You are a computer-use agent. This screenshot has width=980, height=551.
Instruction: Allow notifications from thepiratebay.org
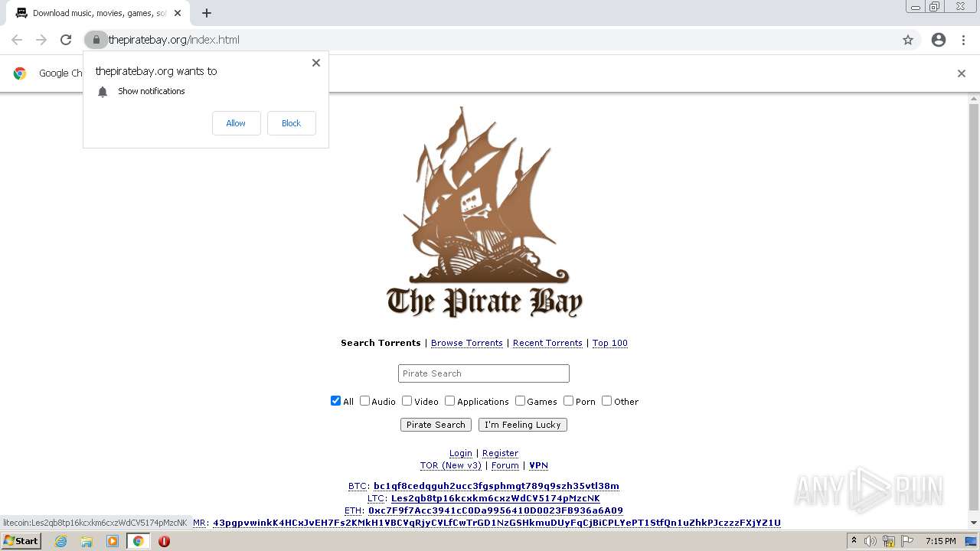click(x=236, y=123)
